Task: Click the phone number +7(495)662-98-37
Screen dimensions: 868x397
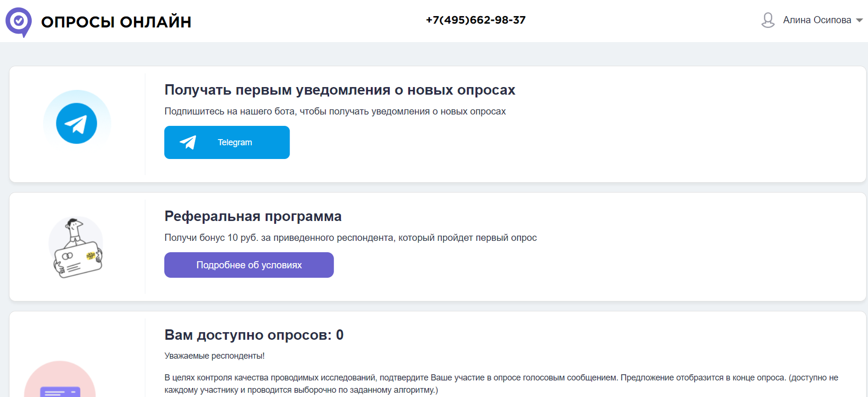Action: (x=475, y=20)
